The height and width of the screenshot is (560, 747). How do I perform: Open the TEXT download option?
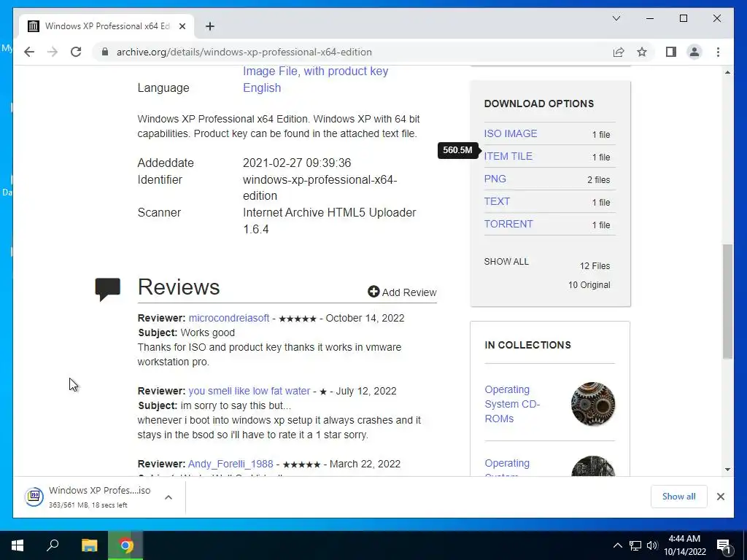(x=497, y=201)
